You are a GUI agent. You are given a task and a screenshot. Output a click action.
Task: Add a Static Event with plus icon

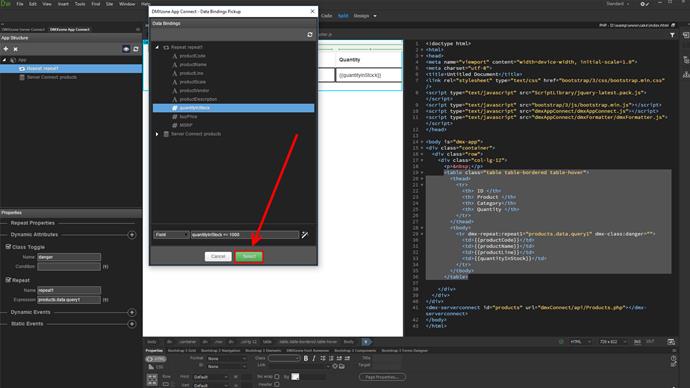[x=132, y=324]
